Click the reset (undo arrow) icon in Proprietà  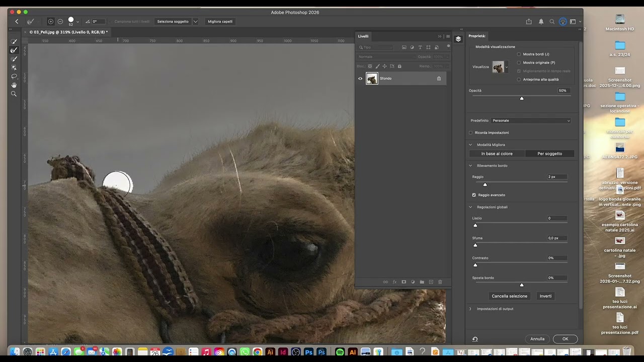pyautogui.click(x=475, y=339)
